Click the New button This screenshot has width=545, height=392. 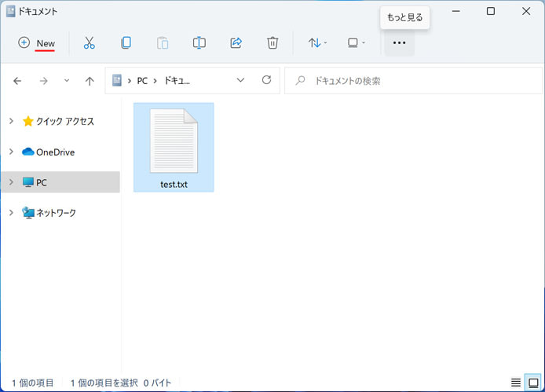(37, 43)
